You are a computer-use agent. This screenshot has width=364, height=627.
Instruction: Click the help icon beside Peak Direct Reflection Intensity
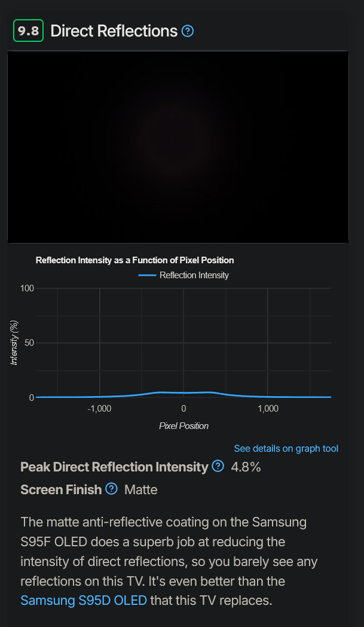pos(218,465)
